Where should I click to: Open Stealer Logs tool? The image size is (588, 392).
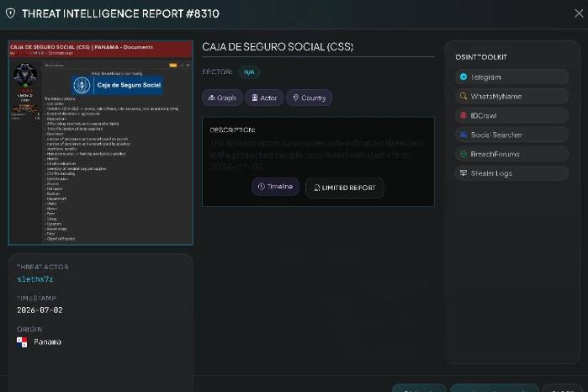pyautogui.click(x=512, y=173)
